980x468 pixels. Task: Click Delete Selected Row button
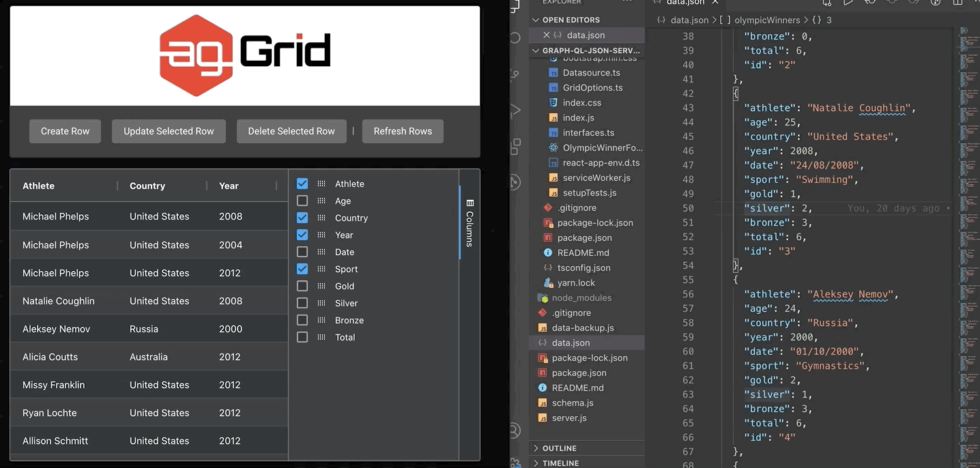point(291,131)
